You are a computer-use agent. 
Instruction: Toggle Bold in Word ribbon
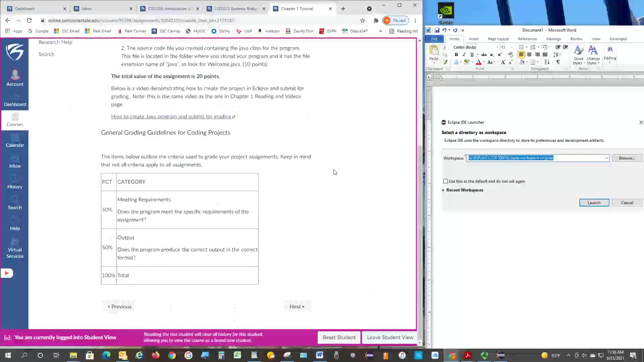point(456,55)
